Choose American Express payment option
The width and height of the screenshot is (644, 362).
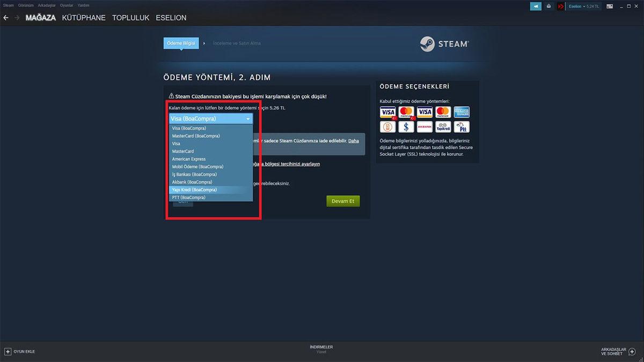189,159
